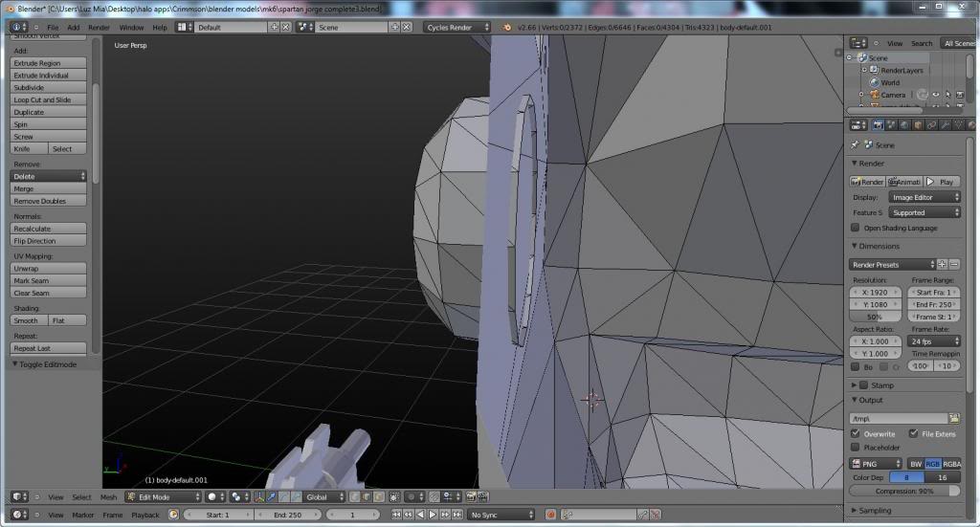Open the Feature Set Supported dropdown
980x527 pixels.
924,213
